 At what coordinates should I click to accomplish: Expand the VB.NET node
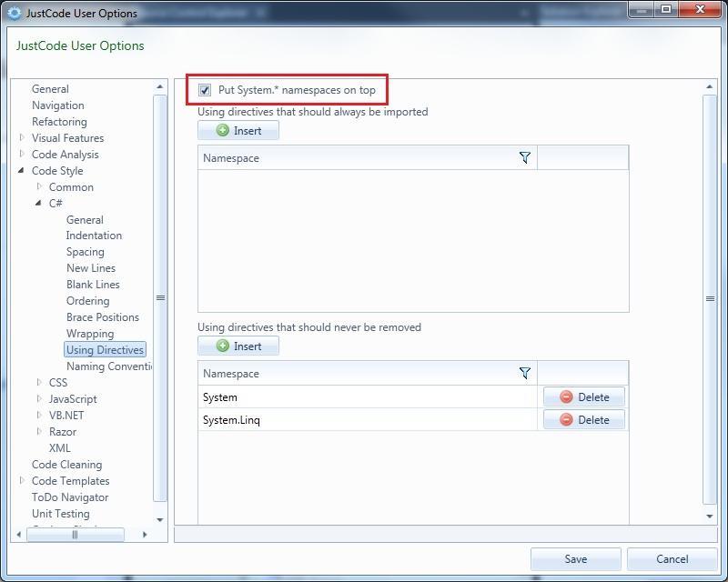pyautogui.click(x=39, y=415)
